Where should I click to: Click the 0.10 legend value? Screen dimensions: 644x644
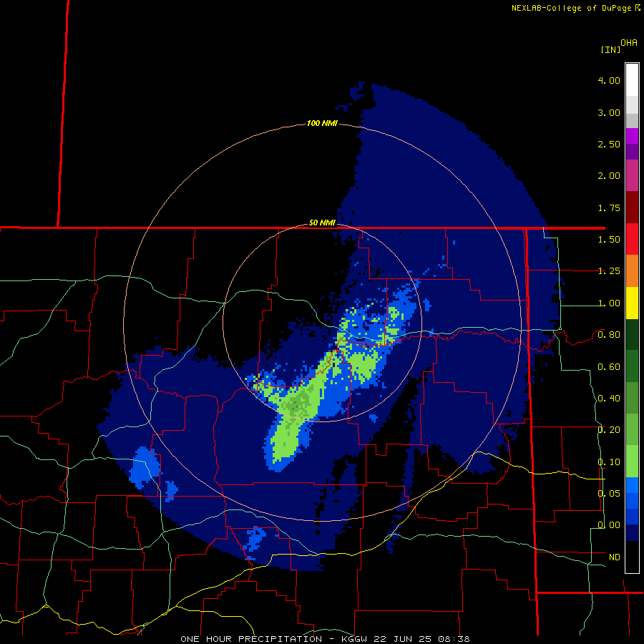[609, 462]
